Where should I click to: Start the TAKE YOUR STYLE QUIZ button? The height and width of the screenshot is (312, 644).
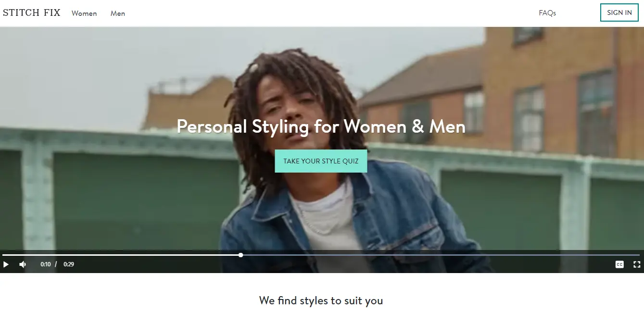(321, 161)
